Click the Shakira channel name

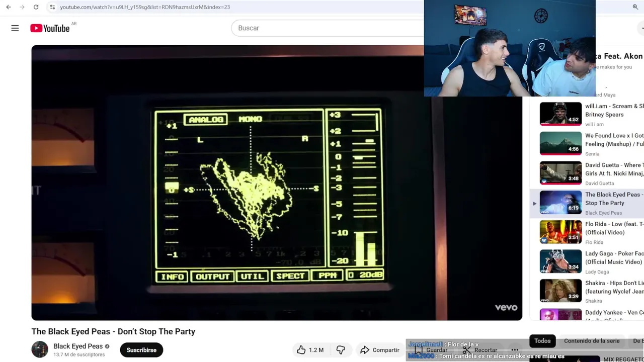[x=594, y=301]
